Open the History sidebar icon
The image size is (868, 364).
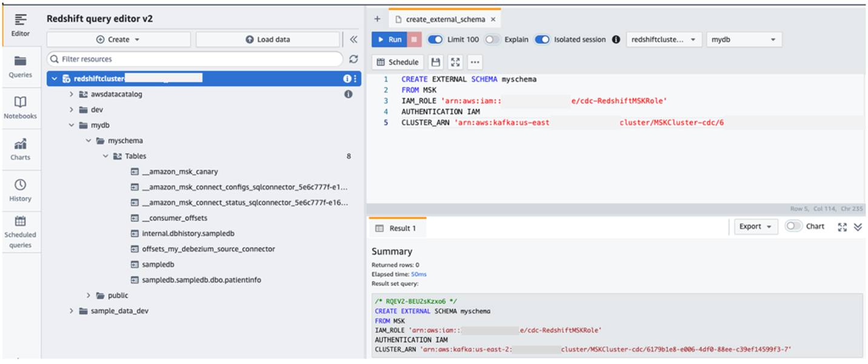point(20,190)
